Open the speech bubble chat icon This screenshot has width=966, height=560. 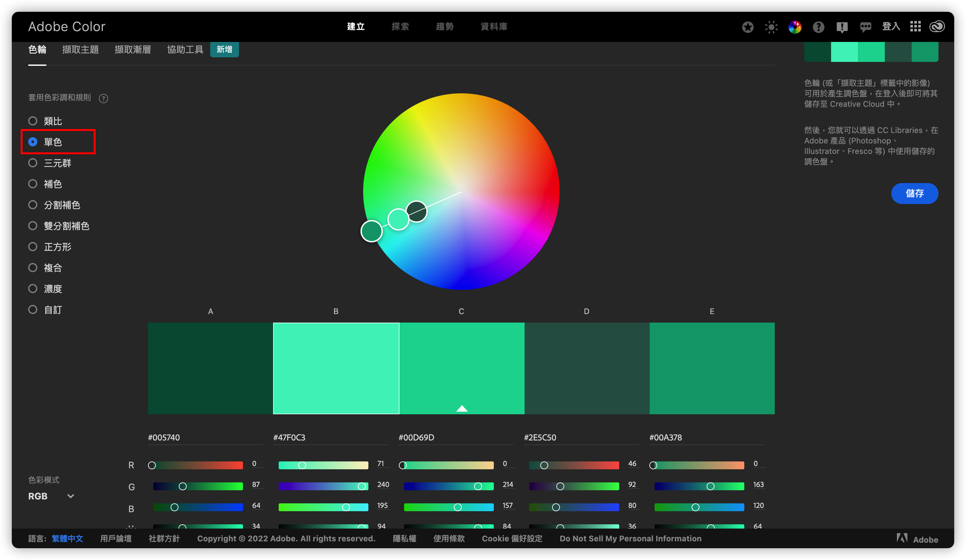(x=865, y=27)
